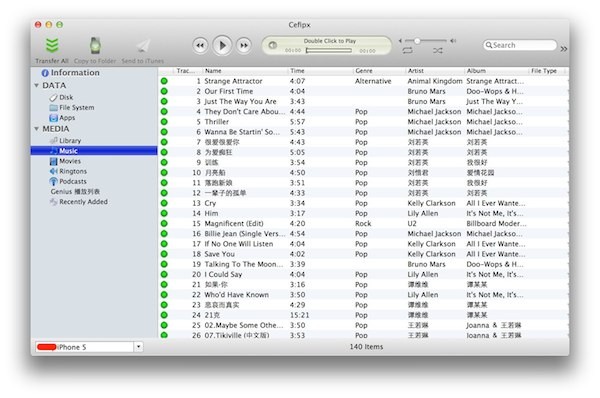Collapse the MEDIA section triangle
This screenshot has height=398, width=600.
37,129
